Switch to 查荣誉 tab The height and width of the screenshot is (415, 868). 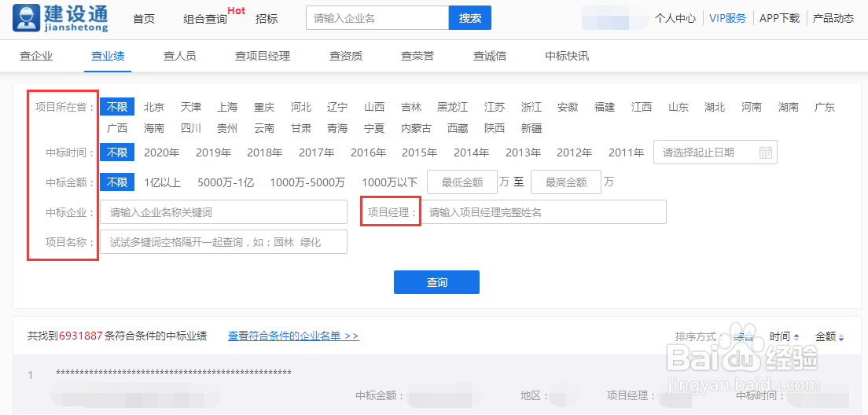tap(418, 56)
